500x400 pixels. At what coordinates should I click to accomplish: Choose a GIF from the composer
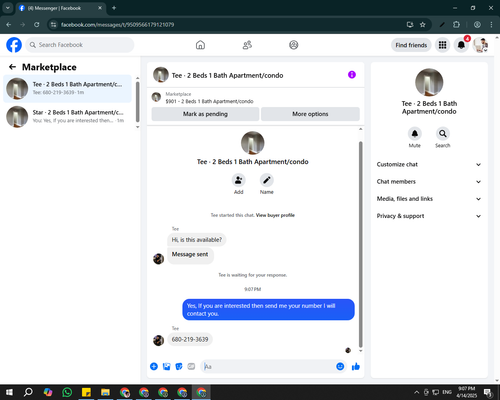pos(191,367)
